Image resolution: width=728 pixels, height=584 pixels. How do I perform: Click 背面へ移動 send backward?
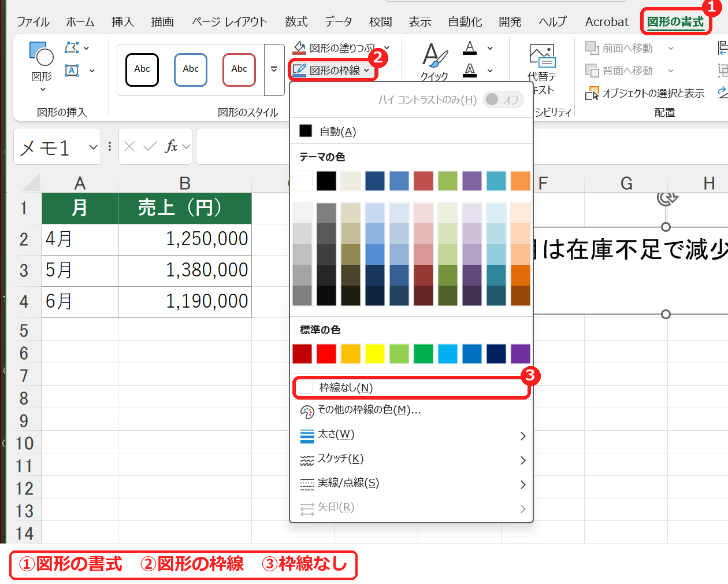(x=619, y=71)
